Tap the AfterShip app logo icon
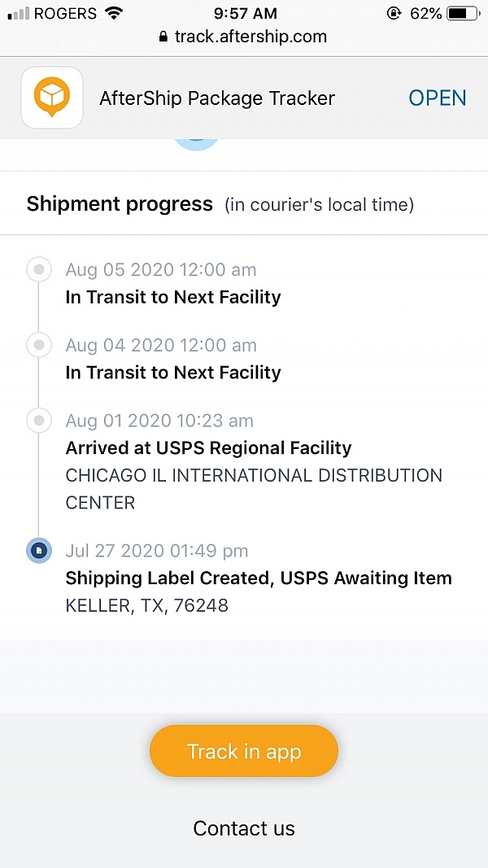The width and height of the screenshot is (488, 868). [x=52, y=98]
